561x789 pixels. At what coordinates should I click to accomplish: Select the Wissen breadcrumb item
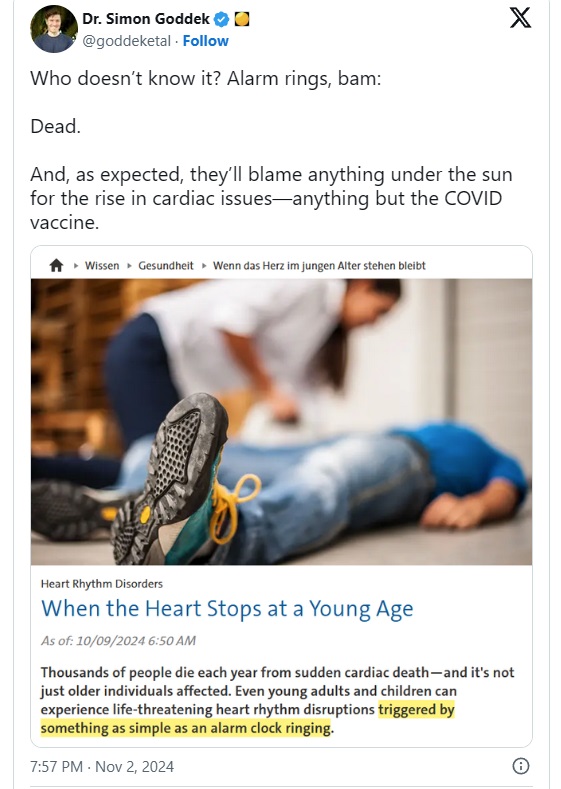click(x=102, y=266)
